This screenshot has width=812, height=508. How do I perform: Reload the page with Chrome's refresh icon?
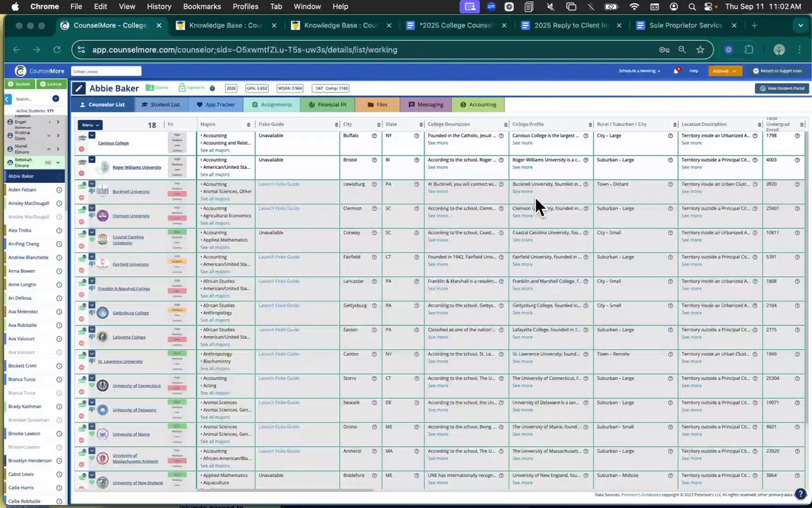[57, 50]
